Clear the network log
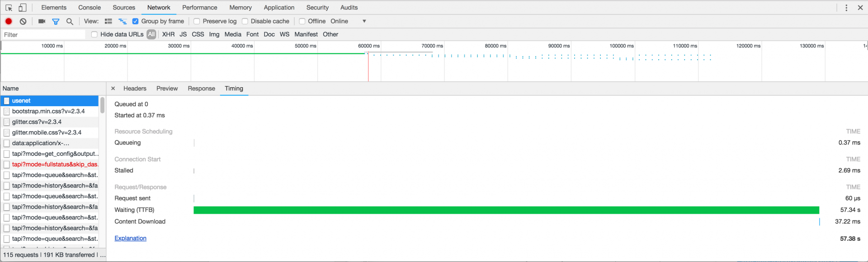 pyautogui.click(x=23, y=21)
